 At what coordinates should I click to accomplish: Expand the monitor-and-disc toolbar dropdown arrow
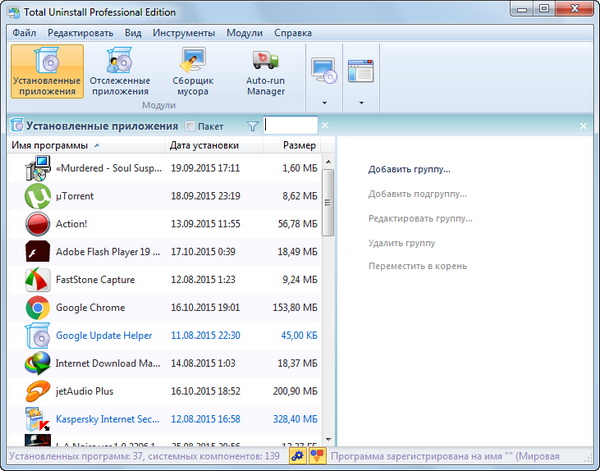click(x=324, y=102)
